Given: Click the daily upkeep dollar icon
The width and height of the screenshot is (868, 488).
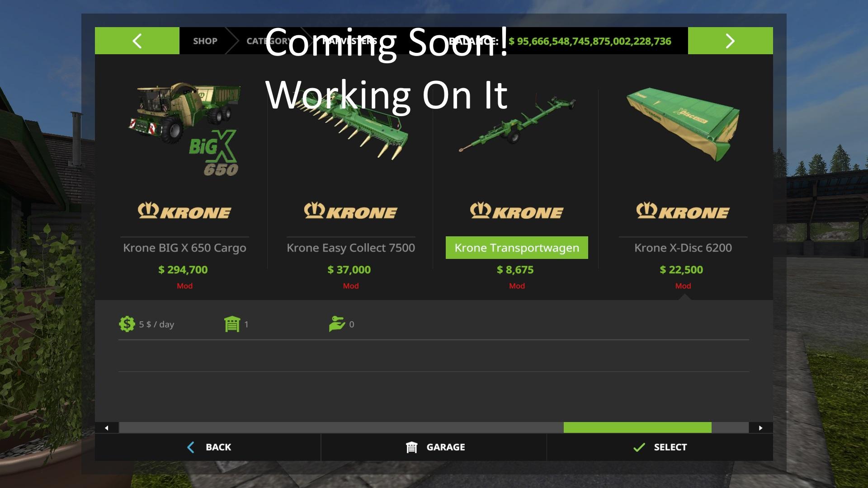Looking at the screenshot, I should [x=127, y=324].
